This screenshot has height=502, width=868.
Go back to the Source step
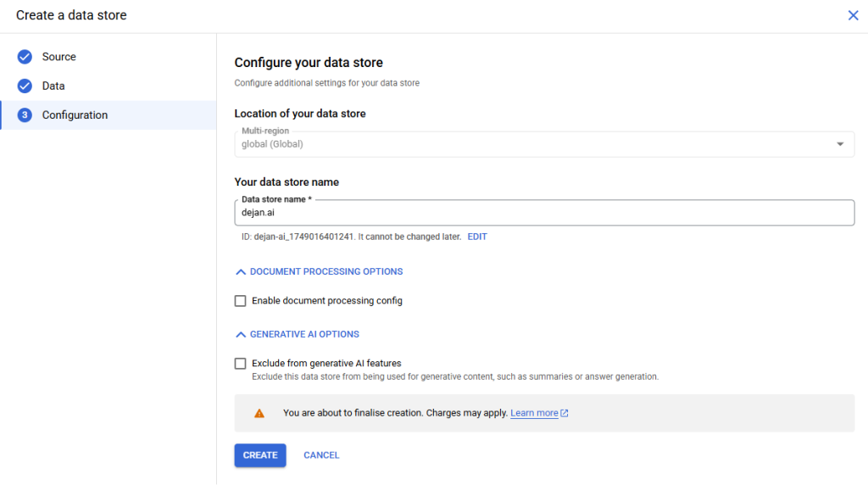pyautogui.click(x=59, y=57)
